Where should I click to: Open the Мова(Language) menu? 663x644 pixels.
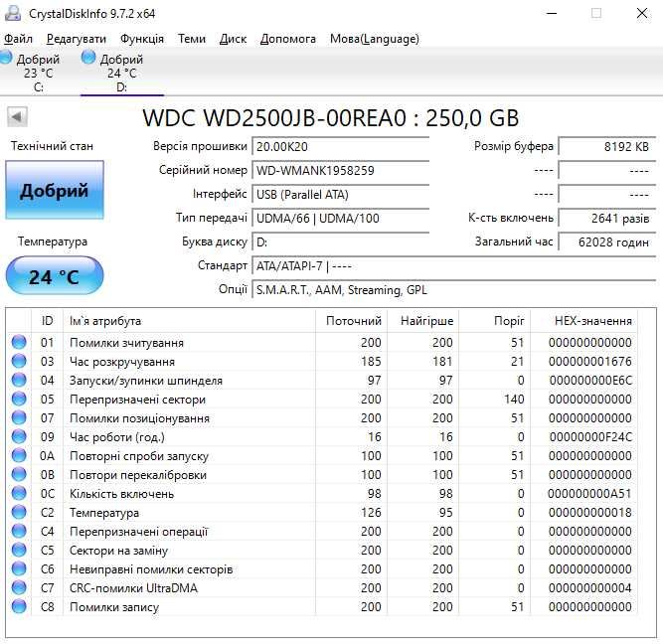tap(375, 39)
